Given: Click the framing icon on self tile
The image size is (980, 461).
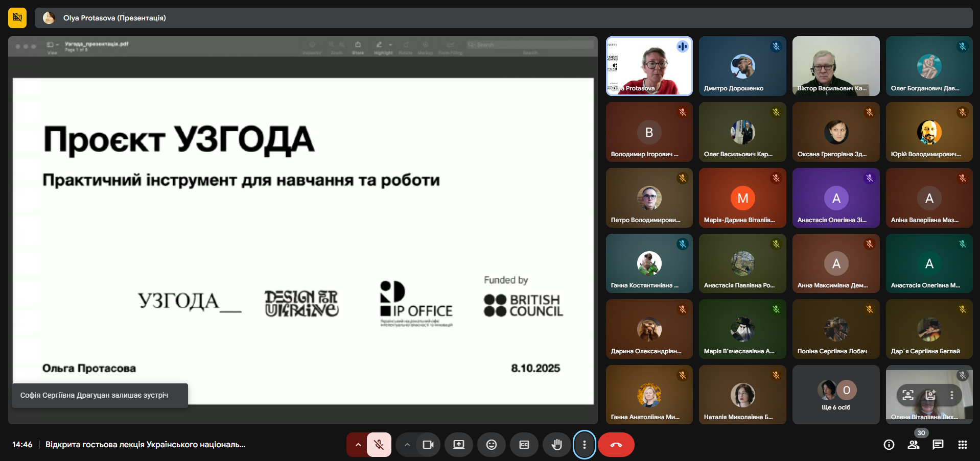Looking at the screenshot, I should pyautogui.click(x=907, y=395).
